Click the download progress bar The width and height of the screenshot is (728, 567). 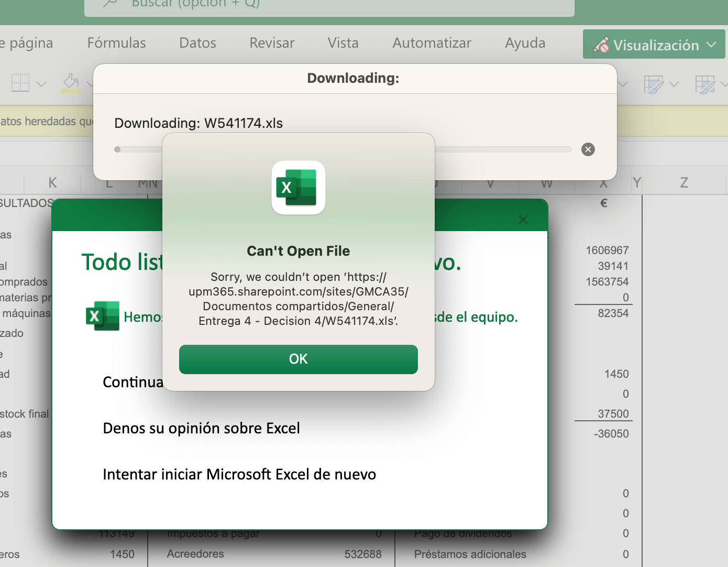(343, 149)
